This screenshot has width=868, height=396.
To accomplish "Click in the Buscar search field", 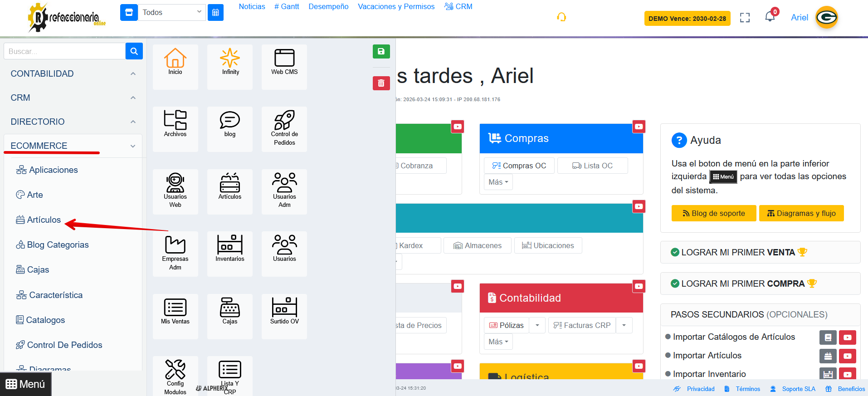I will click(64, 51).
